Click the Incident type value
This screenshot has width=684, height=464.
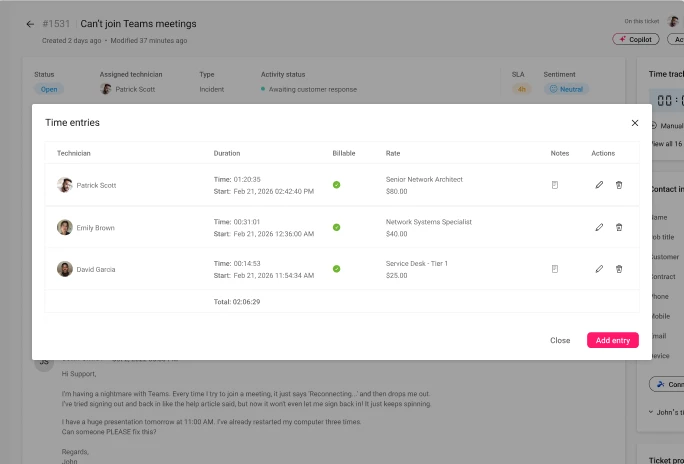click(212, 89)
